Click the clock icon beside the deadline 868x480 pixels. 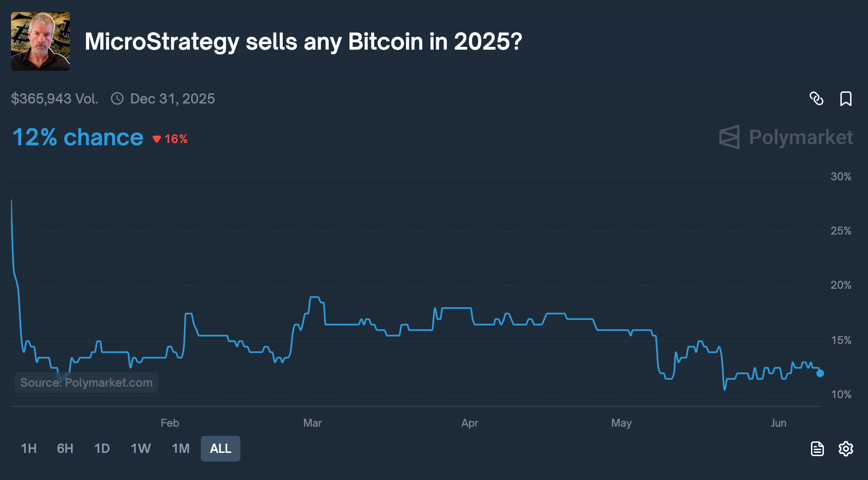click(x=117, y=98)
